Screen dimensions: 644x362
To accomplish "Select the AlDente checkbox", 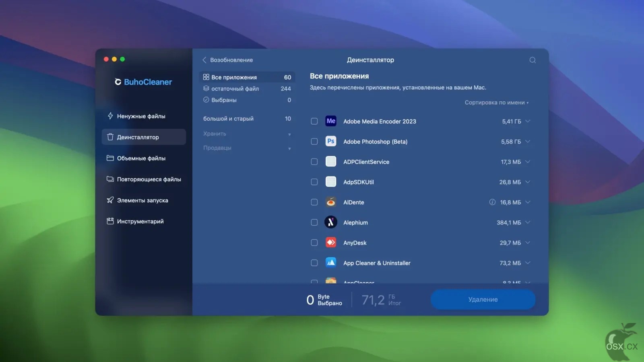I will pyautogui.click(x=314, y=202).
